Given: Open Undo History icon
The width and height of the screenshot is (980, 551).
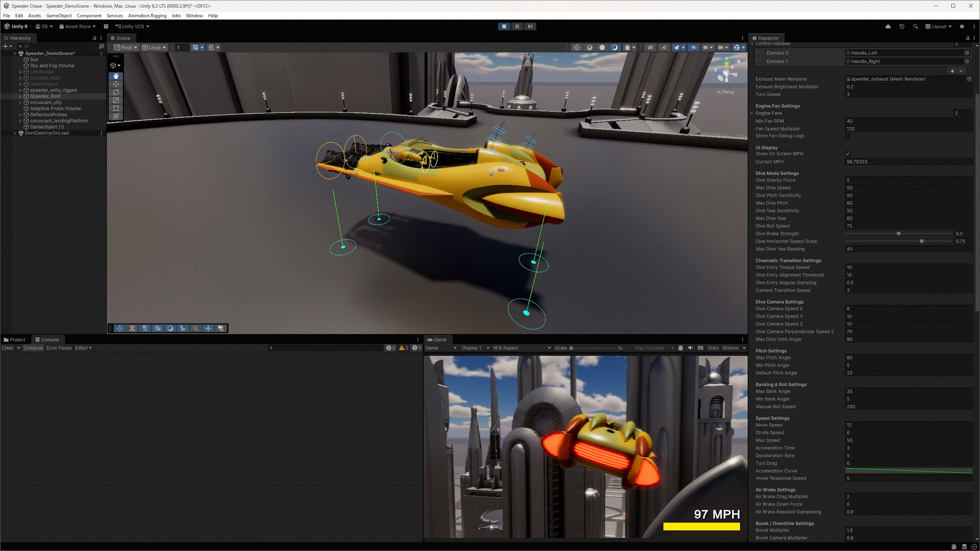Looking at the screenshot, I should [902, 26].
